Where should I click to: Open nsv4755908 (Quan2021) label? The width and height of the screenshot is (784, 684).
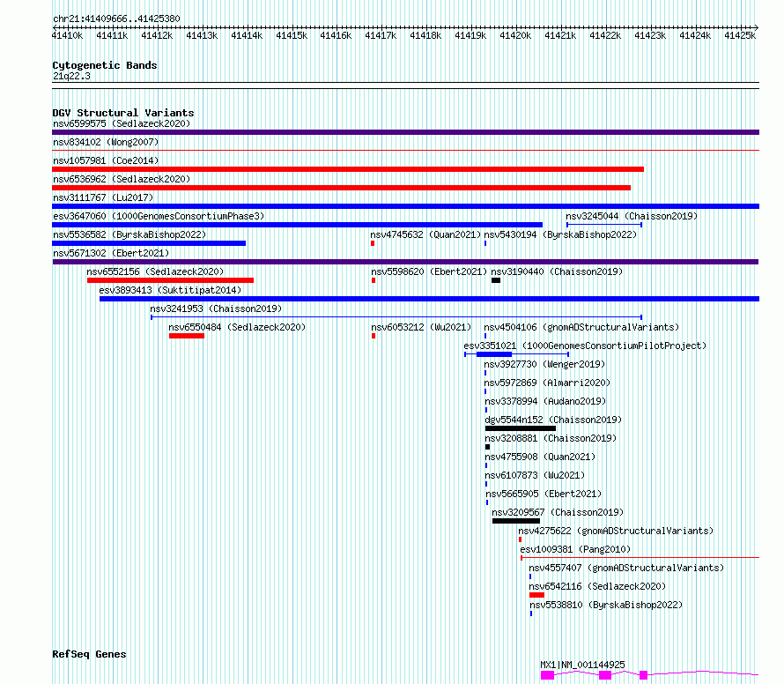(541, 457)
